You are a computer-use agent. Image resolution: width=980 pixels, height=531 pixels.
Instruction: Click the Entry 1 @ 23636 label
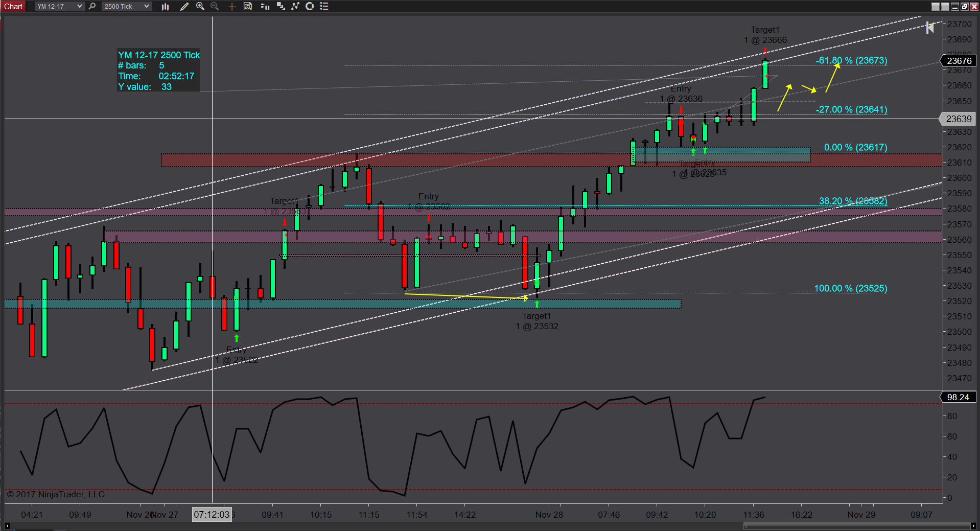pyautogui.click(x=681, y=94)
